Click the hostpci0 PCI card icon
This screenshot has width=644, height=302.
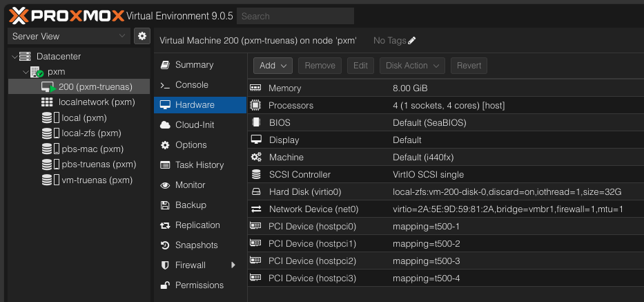coord(255,226)
